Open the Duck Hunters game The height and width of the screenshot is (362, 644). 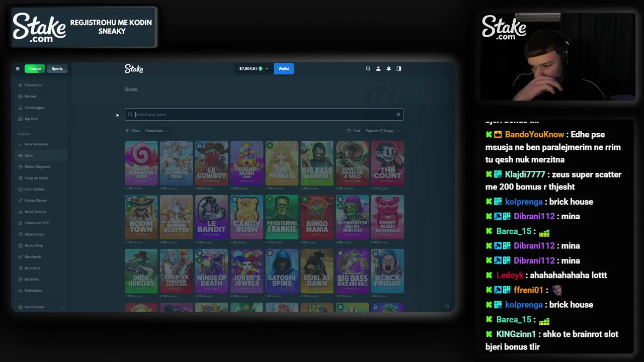(141, 271)
